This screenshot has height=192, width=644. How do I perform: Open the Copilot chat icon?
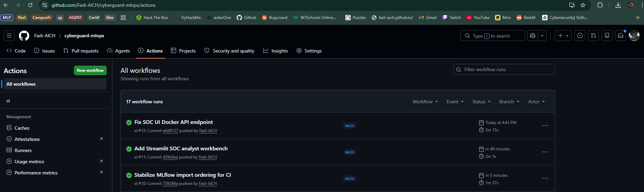click(x=533, y=36)
